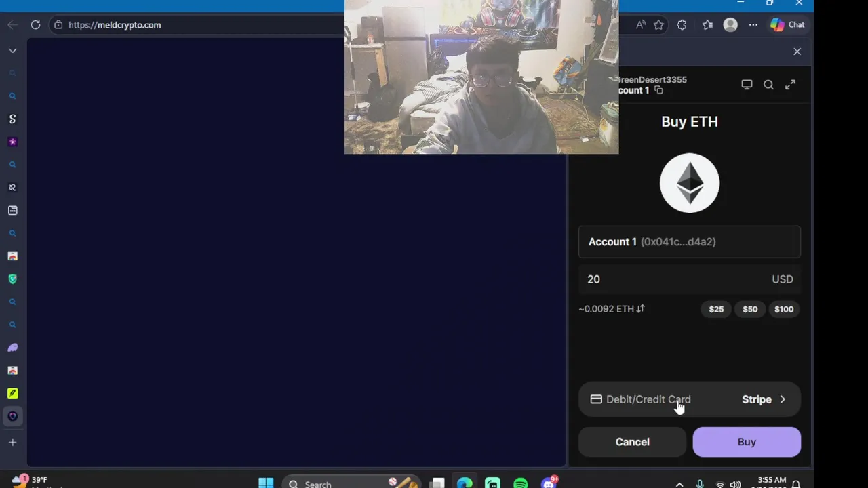Open the Account 1 (0x041c...d4a2) selector
The image size is (868, 488).
click(690, 242)
